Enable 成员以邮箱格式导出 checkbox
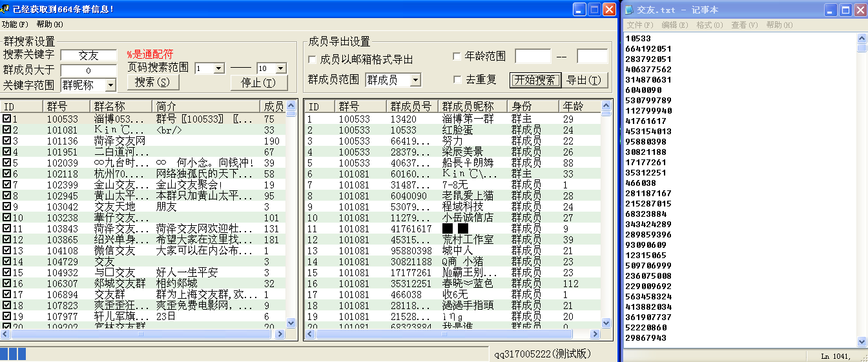The height and width of the screenshot is (362, 868). coord(313,60)
